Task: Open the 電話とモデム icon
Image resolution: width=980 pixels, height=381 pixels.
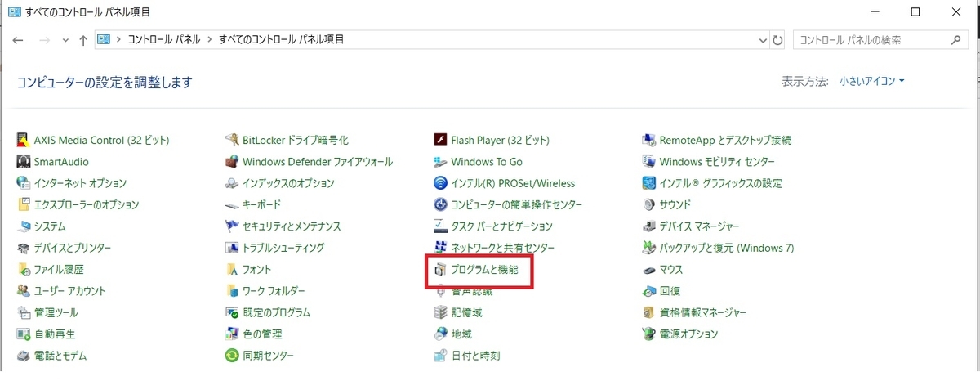Action: coord(24,356)
